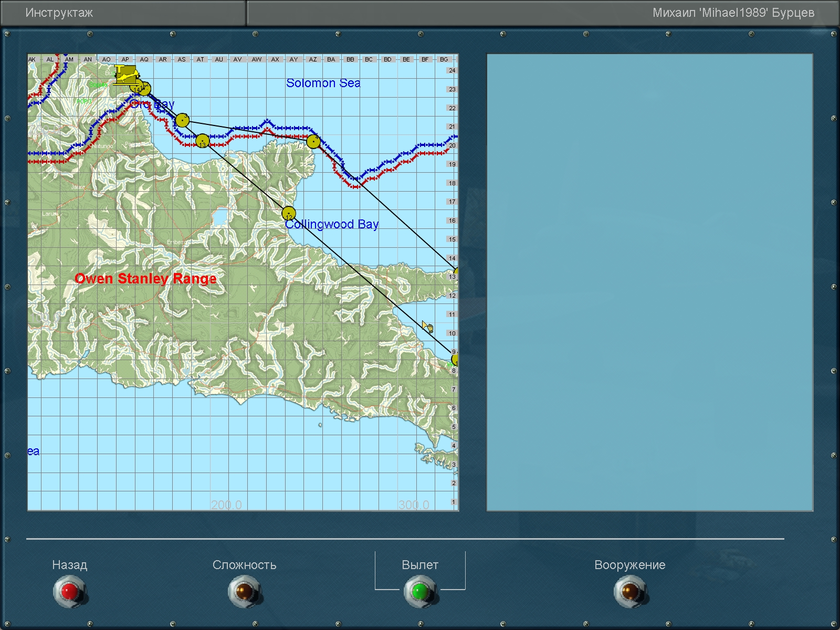Click the Jaure place name on the map
The width and height of the screenshot is (840, 630).
pyautogui.click(x=78, y=187)
